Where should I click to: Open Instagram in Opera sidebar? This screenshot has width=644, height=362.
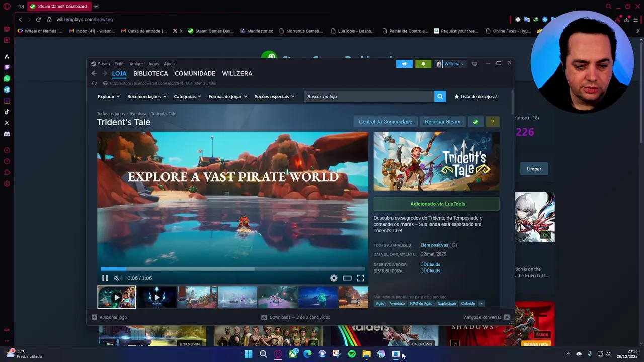tap(7, 101)
